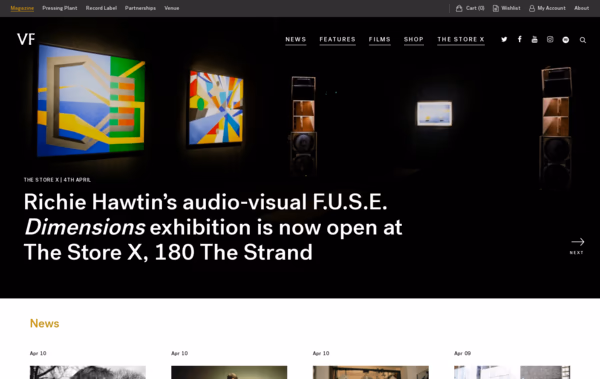Click the search magnifier icon
Image resolution: width=600 pixels, height=379 pixels.
click(x=582, y=40)
